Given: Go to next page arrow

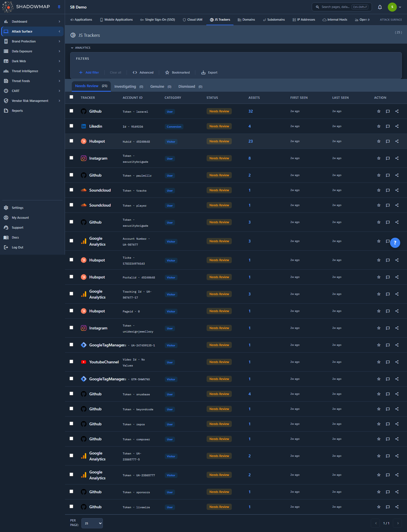Looking at the screenshot, I should point(398,523).
